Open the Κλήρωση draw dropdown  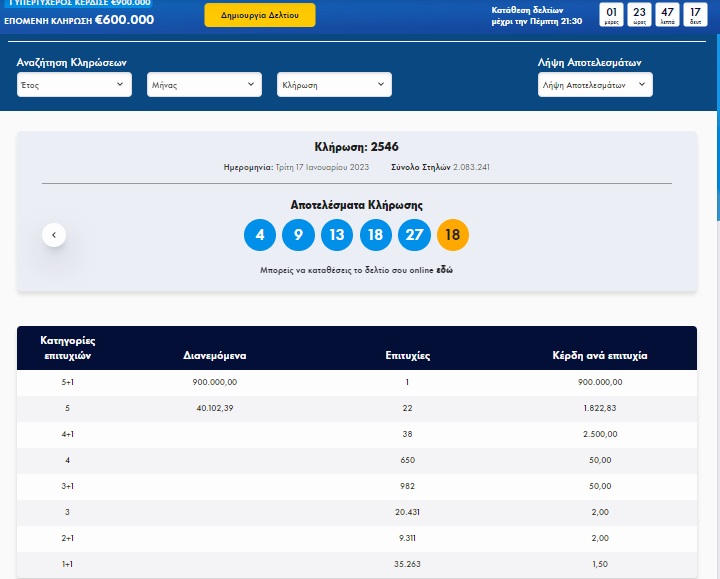pyautogui.click(x=334, y=85)
